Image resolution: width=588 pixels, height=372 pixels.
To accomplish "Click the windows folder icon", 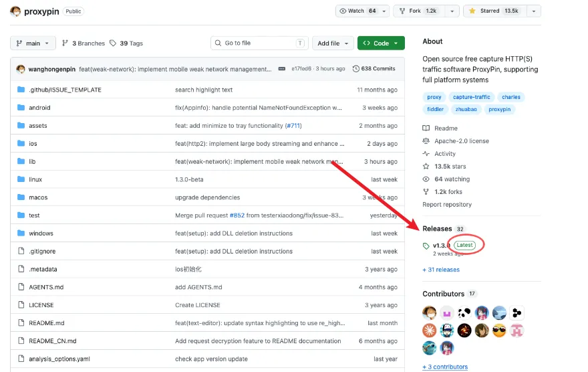I will [21, 233].
